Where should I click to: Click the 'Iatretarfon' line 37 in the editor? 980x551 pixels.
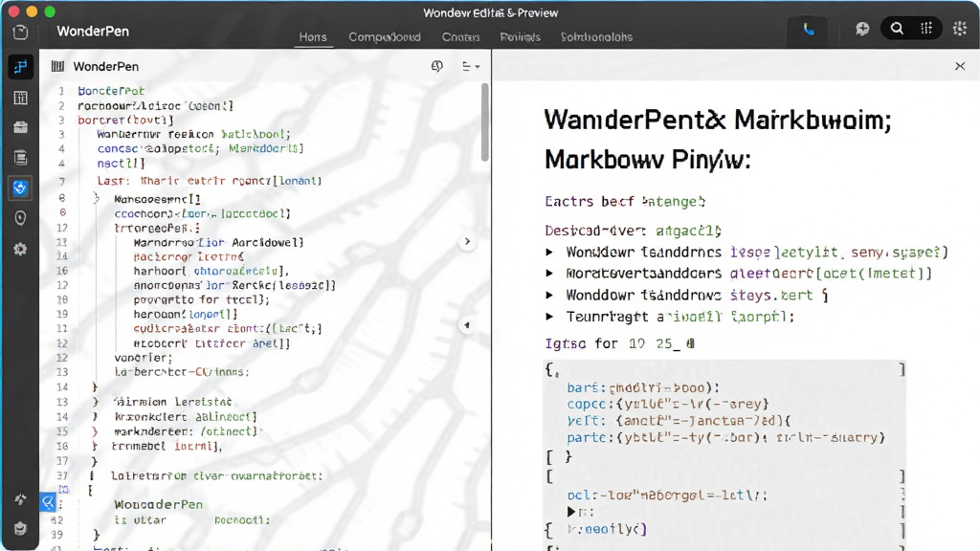tap(217, 476)
